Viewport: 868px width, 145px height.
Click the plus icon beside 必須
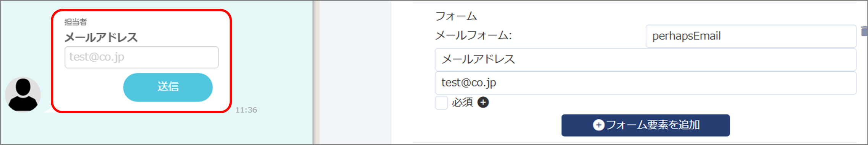tap(483, 103)
